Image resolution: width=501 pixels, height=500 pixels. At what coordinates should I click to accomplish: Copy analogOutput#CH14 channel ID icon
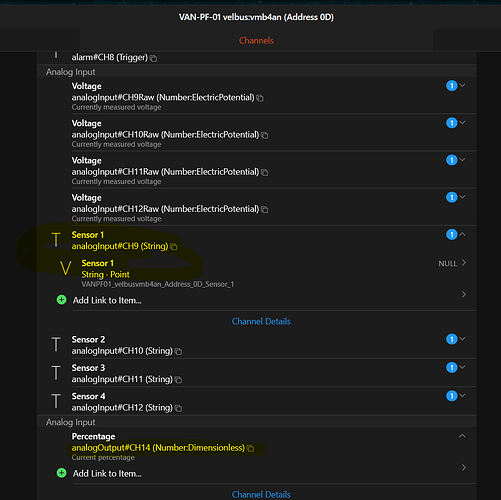[x=250, y=448]
